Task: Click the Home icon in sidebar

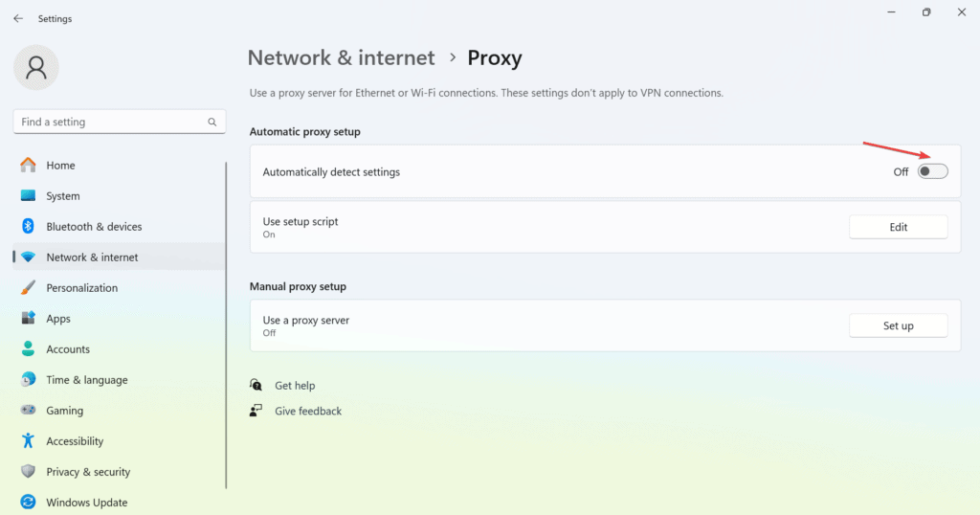Action: click(28, 165)
